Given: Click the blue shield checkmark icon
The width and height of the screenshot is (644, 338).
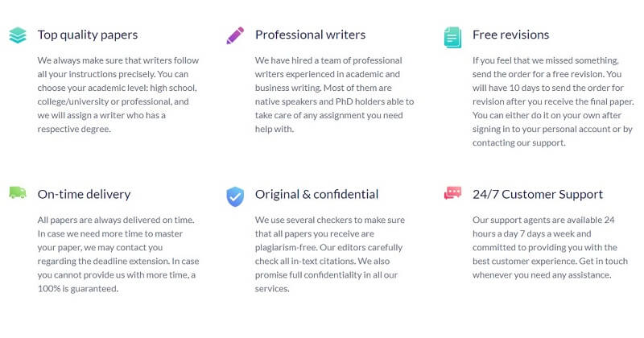Looking at the screenshot, I should coord(235,196).
